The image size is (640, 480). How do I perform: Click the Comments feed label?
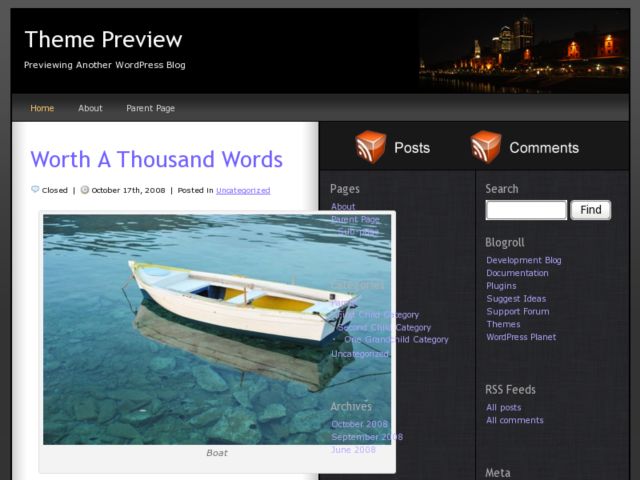pyautogui.click(x=544, y=148)
